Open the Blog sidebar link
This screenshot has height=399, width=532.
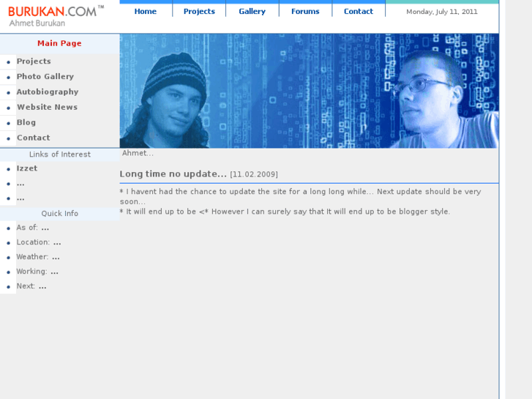pos(26,122)
